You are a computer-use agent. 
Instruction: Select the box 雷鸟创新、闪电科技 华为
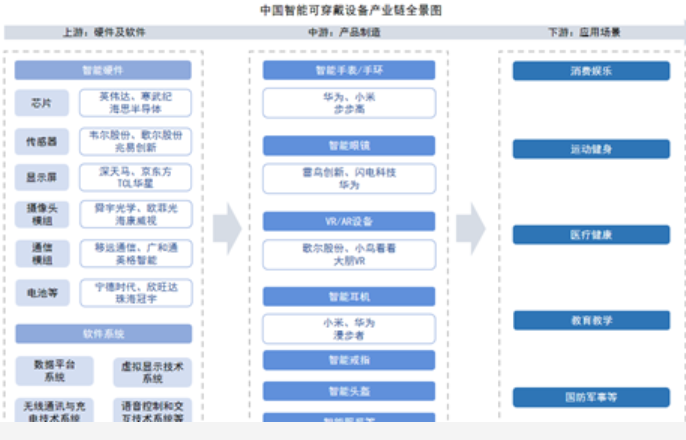(349, 178)
